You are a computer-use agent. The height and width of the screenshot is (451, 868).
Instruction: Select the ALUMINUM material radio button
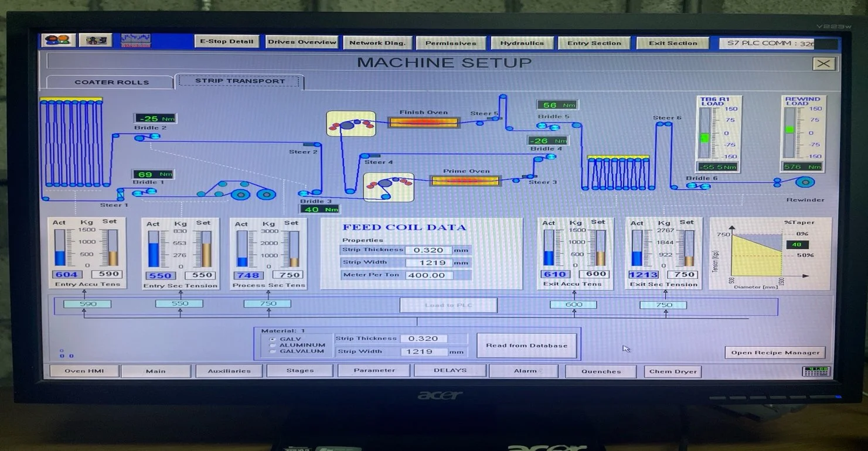pyautogui.click(x=273, y=345)
